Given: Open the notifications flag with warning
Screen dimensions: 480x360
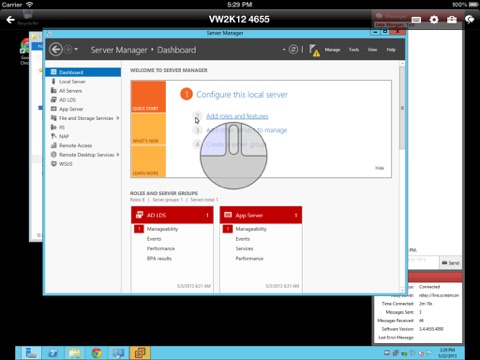Looking at the screenshot, I should pyautogui.click(x=314, y=50).
